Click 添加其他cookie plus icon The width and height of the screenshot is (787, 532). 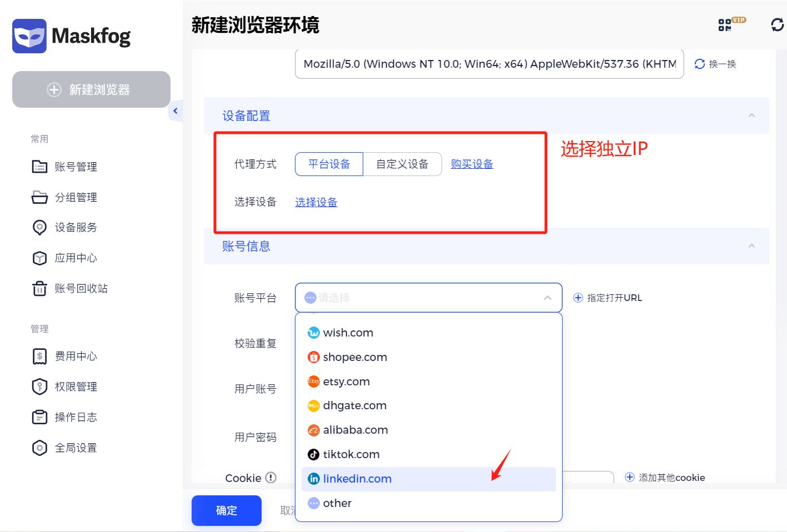click(x=630, y=477)
